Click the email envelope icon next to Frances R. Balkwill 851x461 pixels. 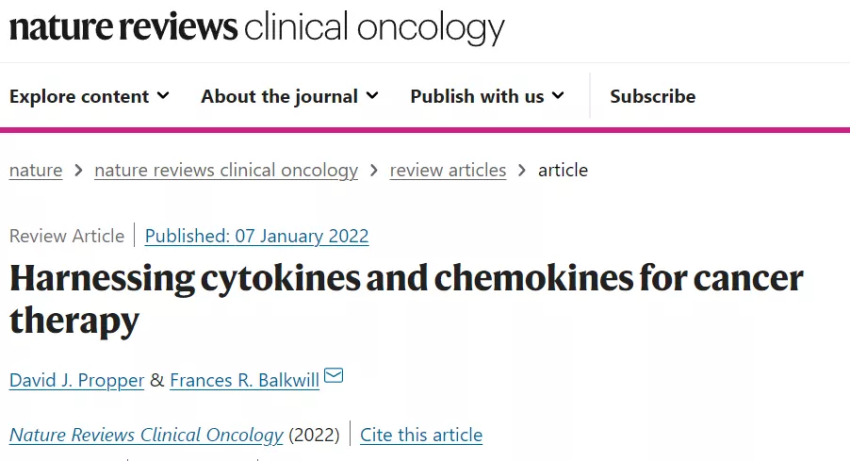[x=333, y=375]
